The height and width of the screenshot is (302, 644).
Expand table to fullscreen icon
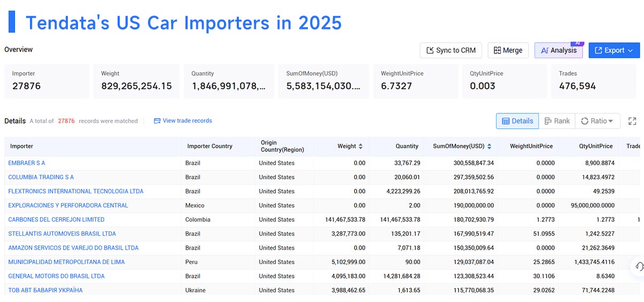click(632, 121)
